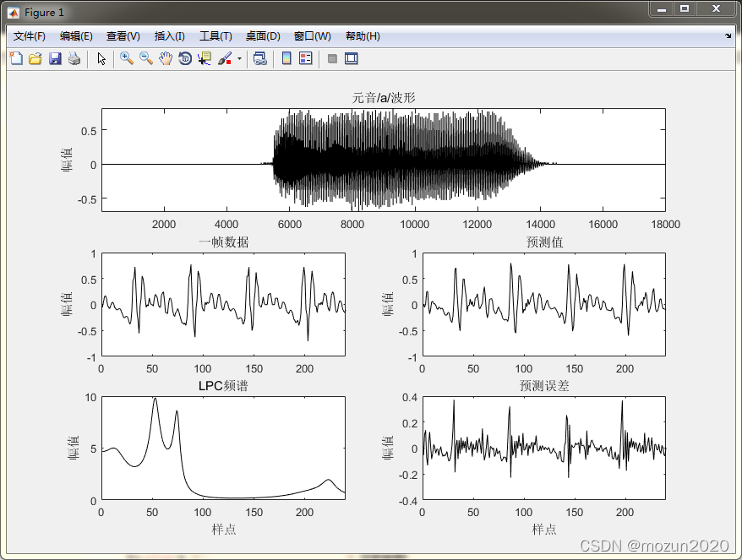Click the Link Plot icon

[x=259, y=58]
